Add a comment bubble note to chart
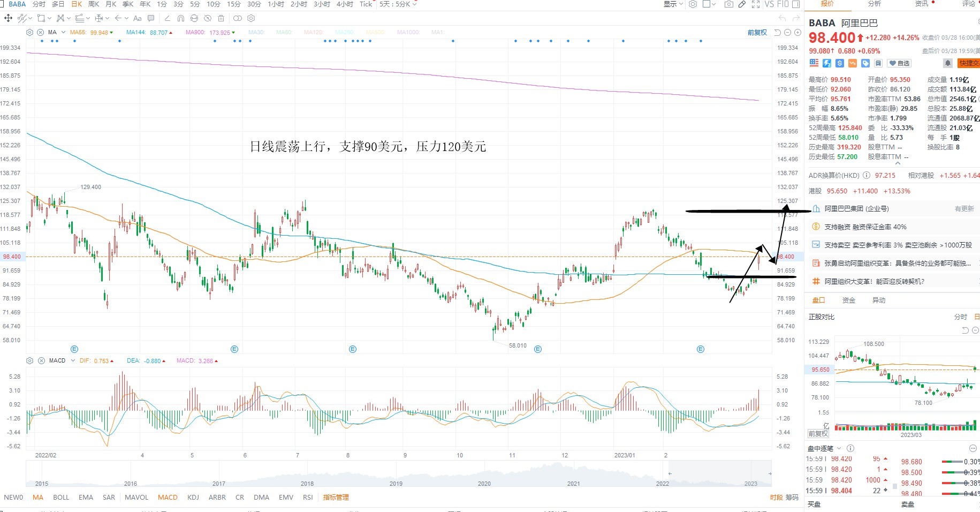This screenshot has width=980, height=512. [151, 18]
